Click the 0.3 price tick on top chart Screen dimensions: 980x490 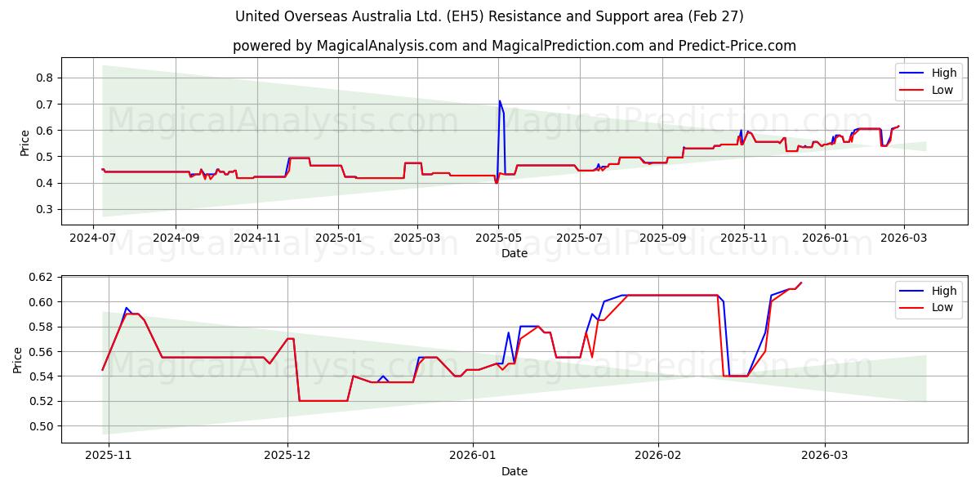coord(46,209)
